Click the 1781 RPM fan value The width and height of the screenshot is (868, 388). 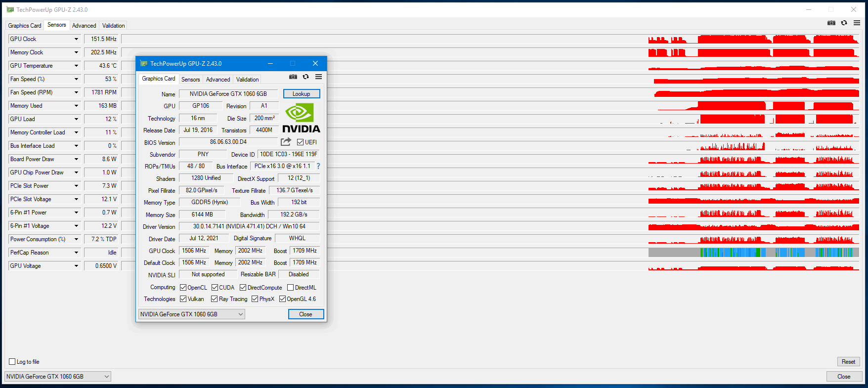coord(101,92)
